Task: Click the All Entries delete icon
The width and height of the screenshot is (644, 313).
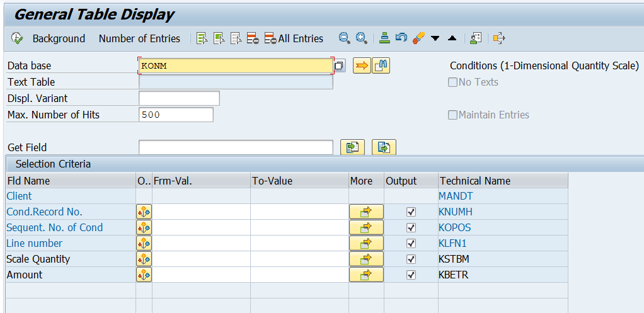Action: point(270,38)
